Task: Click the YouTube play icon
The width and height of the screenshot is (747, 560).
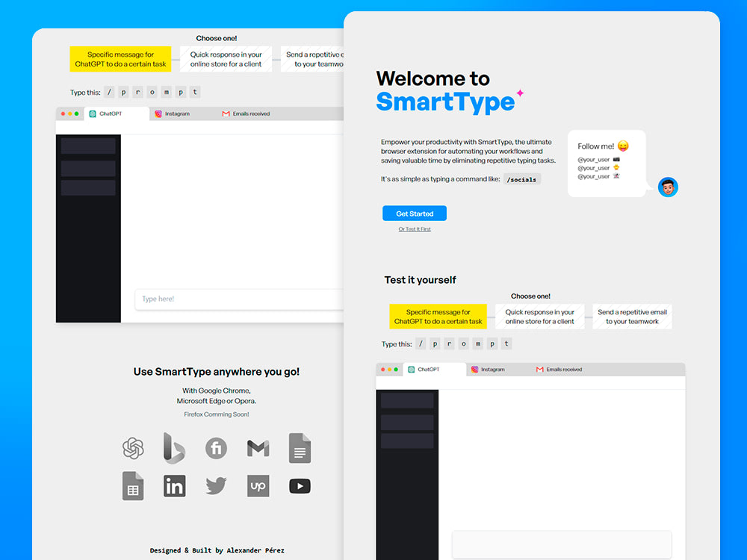Action: click(300, 486)
